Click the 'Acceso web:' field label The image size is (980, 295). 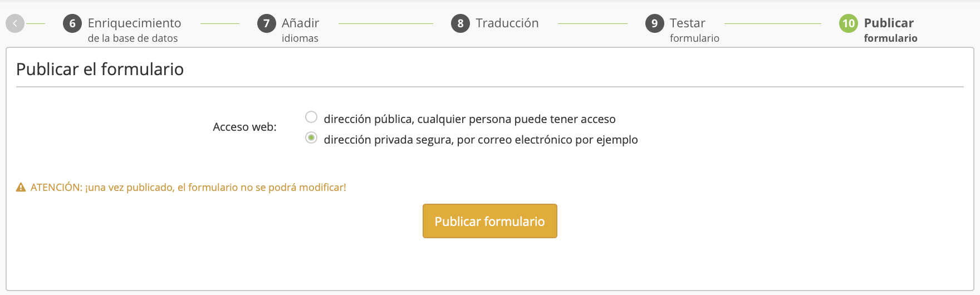[244, 127]
